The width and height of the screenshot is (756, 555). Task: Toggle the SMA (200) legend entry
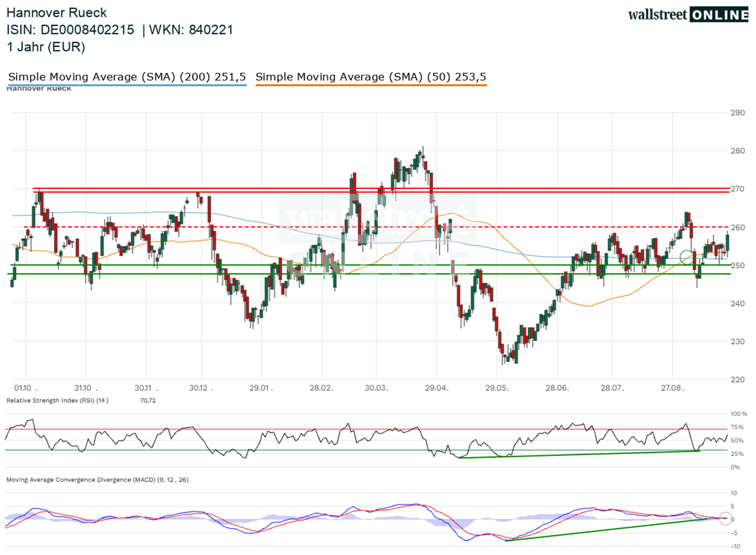point(126,77)
